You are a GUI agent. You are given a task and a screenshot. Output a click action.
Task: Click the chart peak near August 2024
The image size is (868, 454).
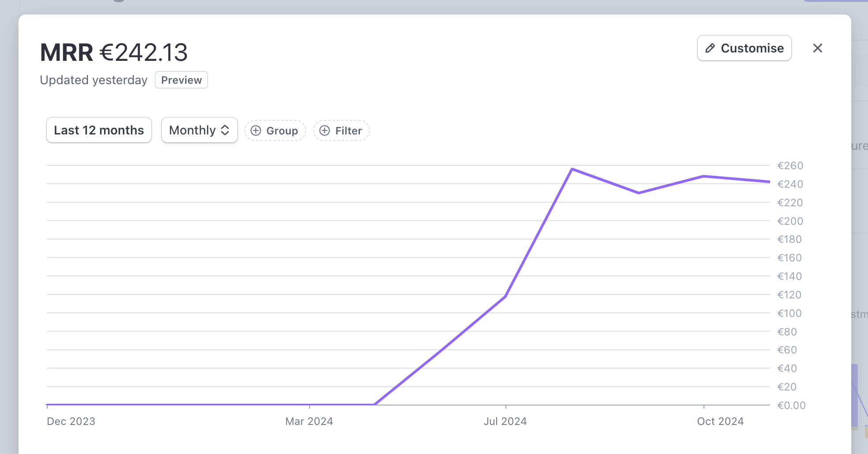pos(572,169)
